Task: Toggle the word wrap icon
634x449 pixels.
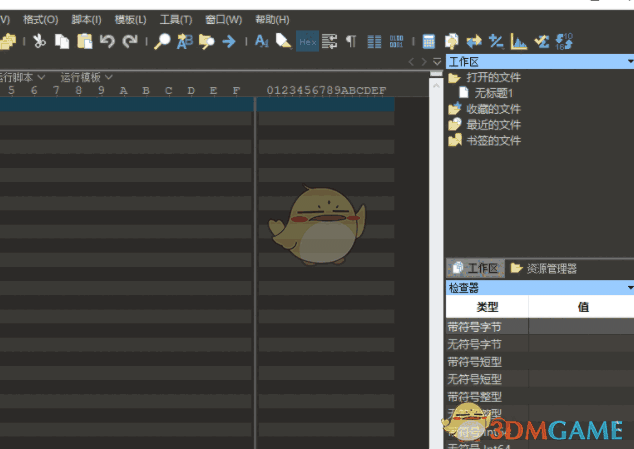Action: click(330, 41)
